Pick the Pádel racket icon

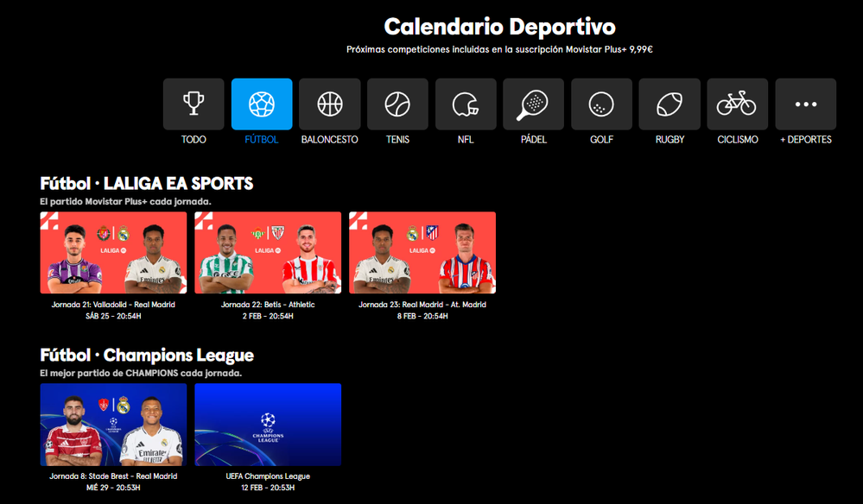tap(533, 104)
